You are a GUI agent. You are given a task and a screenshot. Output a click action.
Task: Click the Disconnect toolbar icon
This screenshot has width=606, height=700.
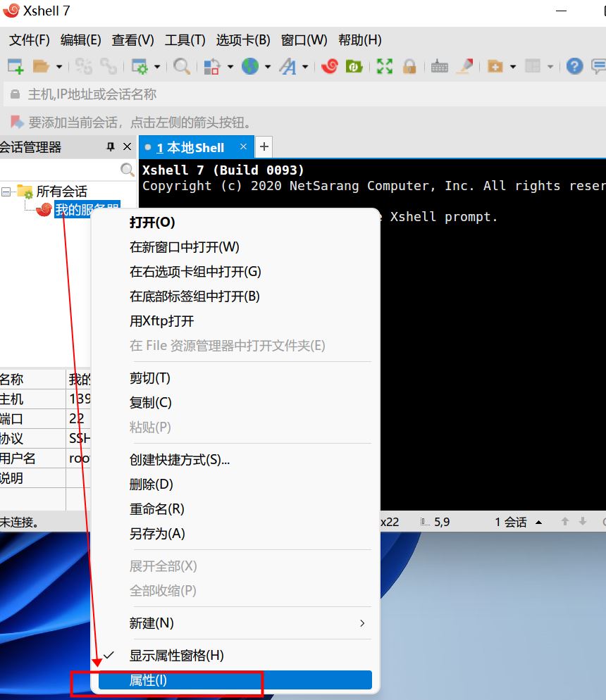click(x=83, y=66)
